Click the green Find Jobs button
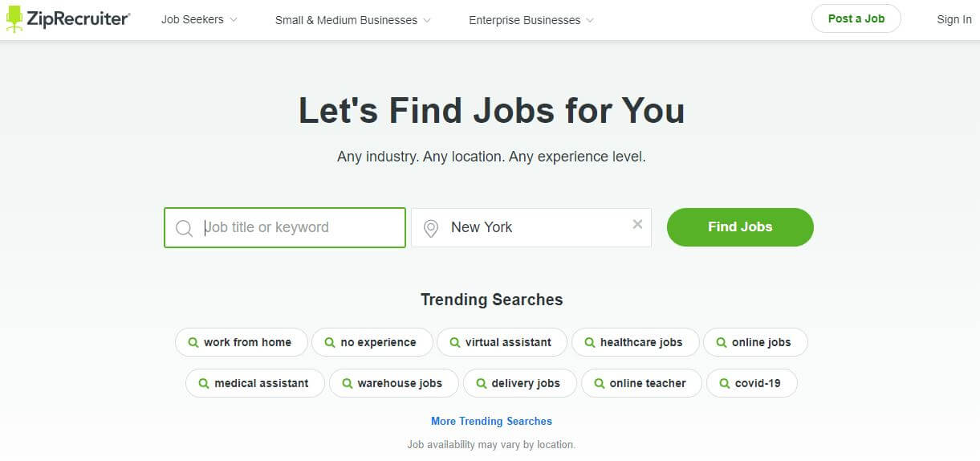Image resolution: width=980 pixels, height=461 pixels. (x=740, y=227)
